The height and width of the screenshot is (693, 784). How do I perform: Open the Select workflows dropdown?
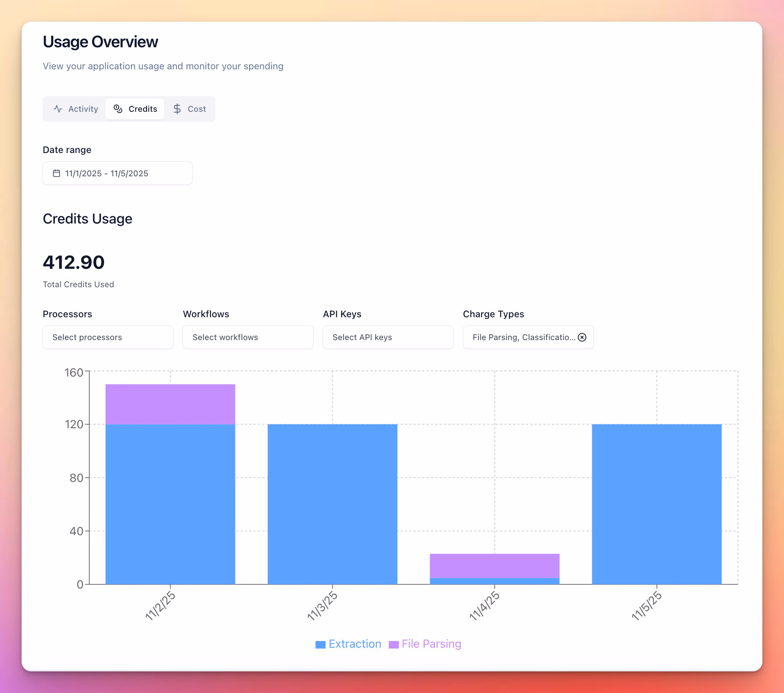[248, 337]
